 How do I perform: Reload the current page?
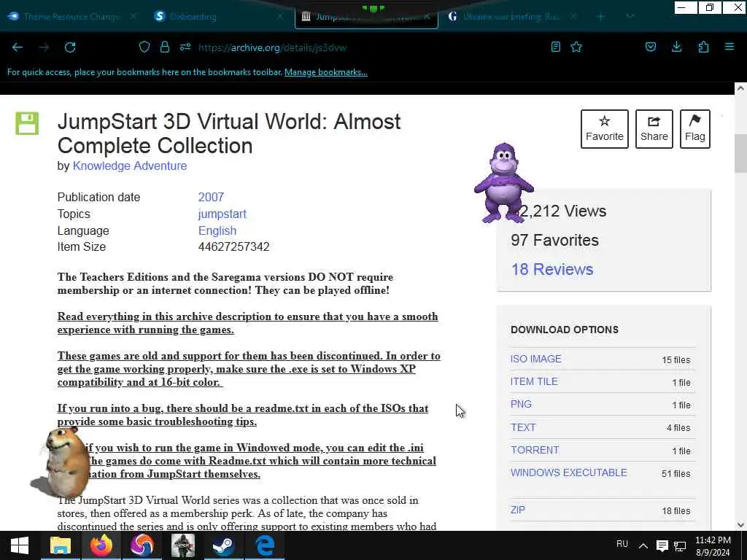coord(70,47)
